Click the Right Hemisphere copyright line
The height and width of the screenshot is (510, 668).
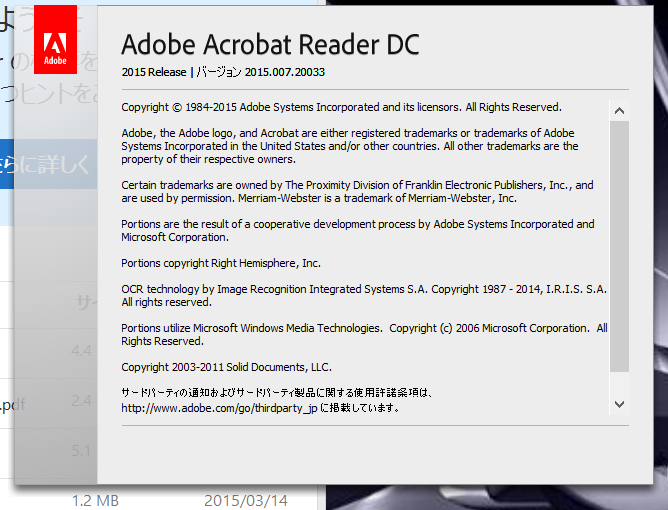point(221,263)
